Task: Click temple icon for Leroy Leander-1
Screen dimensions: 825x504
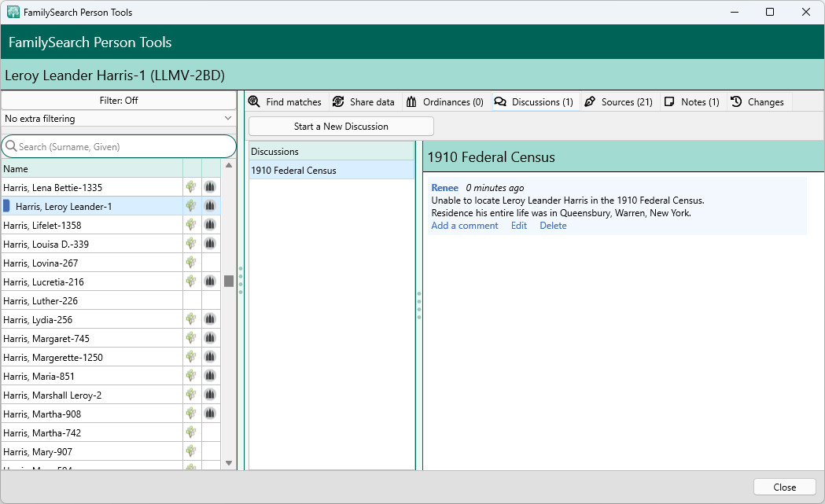Action: [x=210, y=206]
